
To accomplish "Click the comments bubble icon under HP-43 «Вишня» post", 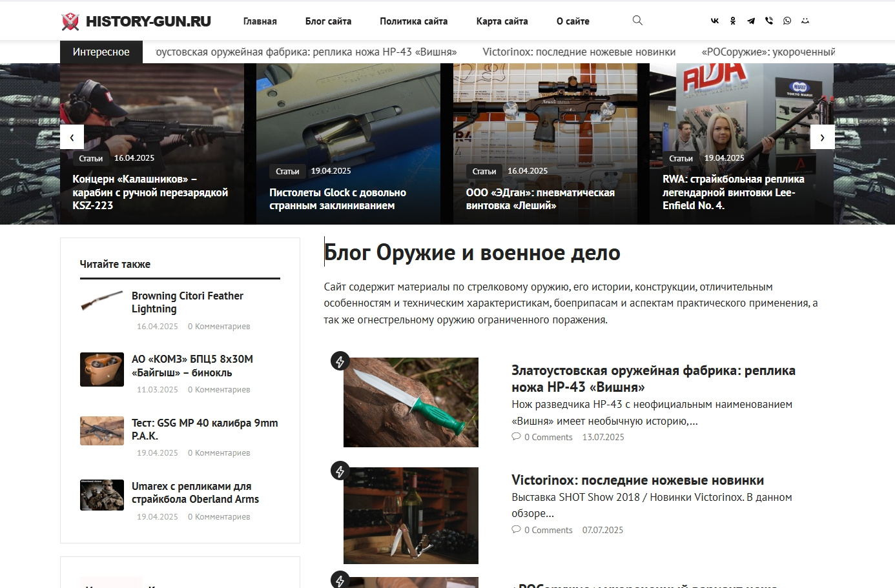I will 516,437.
